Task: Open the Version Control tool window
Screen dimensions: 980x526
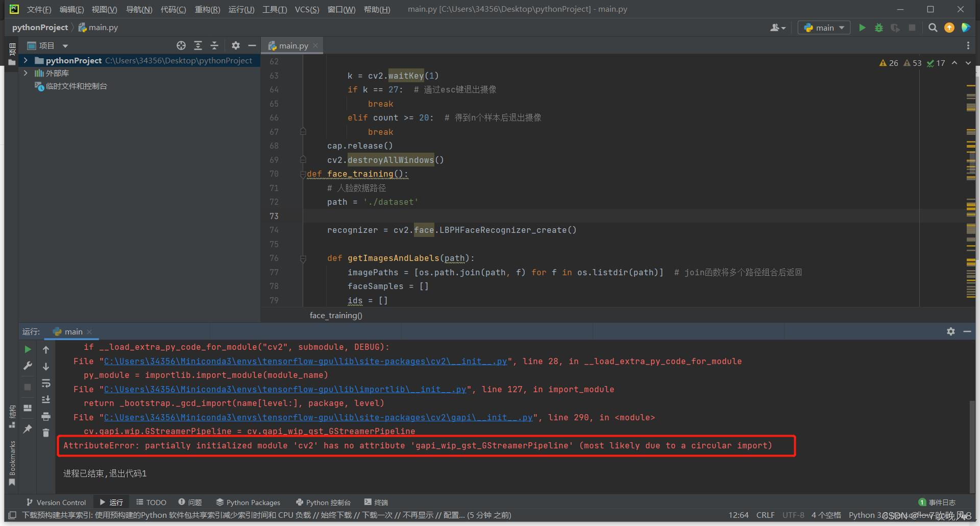Action: [x=56, y=502]
